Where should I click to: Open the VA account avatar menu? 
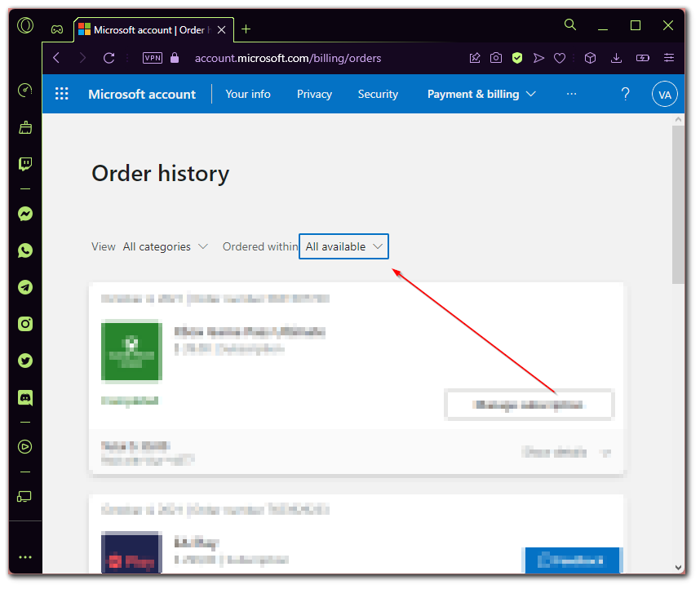click(665, 94)
